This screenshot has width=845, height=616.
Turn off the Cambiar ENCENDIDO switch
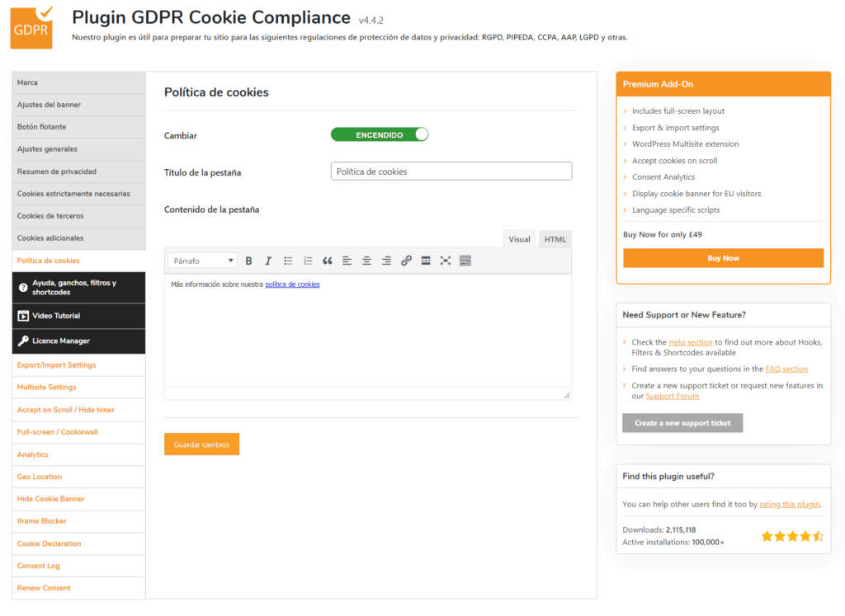380,134
